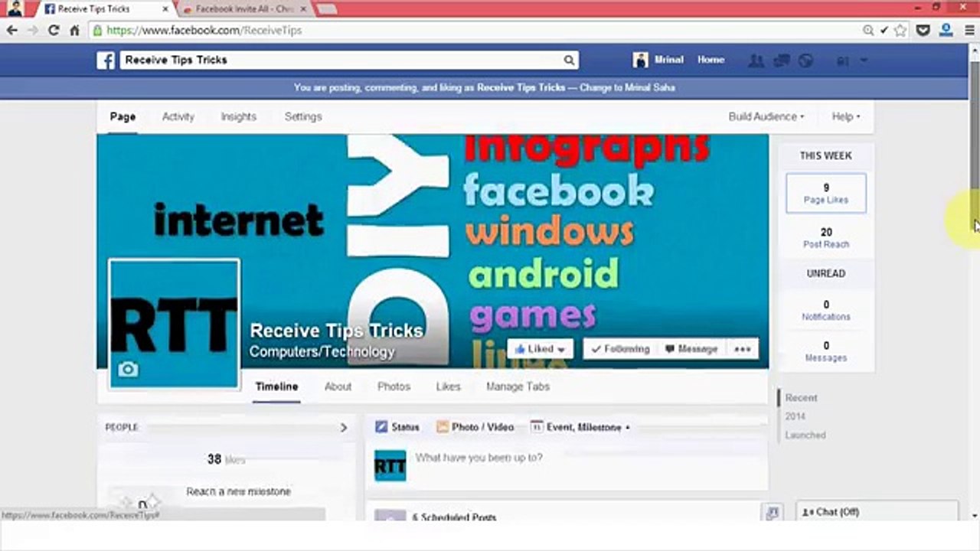Open the Likes tab
The width and height of the screenshot is (980, 551).
(448, 387)
